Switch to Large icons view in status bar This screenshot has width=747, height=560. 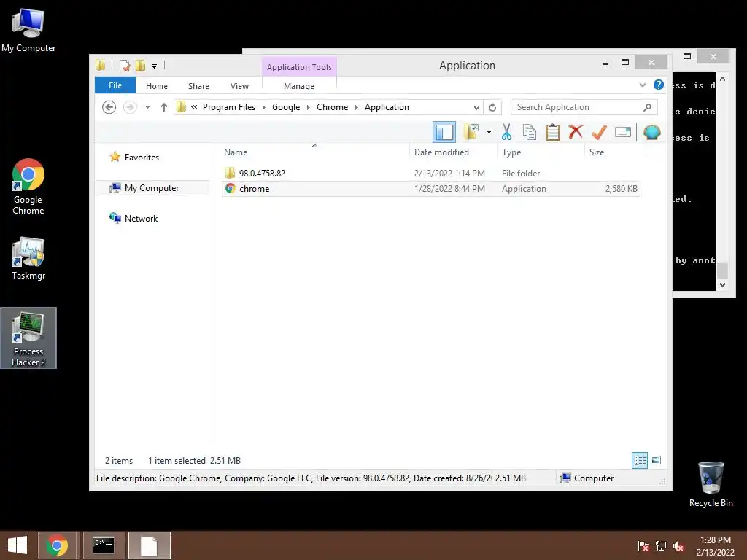[x=656, y=460]
